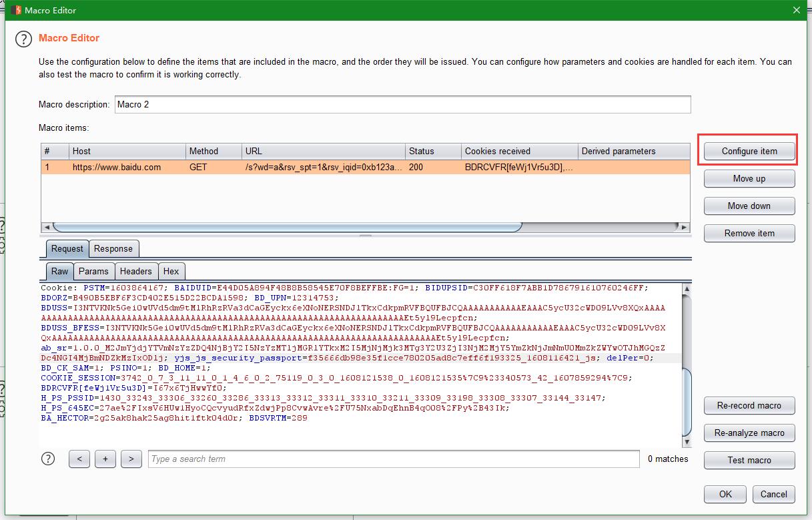The image size is (812, 520).
Task: Open the Hex view tab
Action: 171,271
